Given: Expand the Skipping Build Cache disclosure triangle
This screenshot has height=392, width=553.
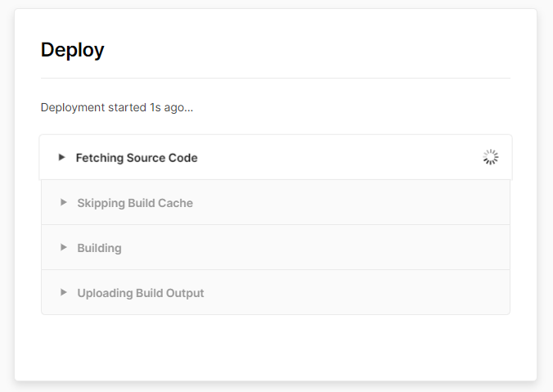Looking at the screenshot, I should (63, 202).
